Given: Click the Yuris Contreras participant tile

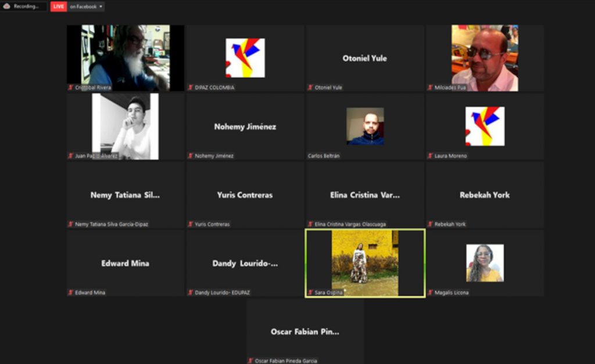Looking at the screenshot, I should point(245,195).
